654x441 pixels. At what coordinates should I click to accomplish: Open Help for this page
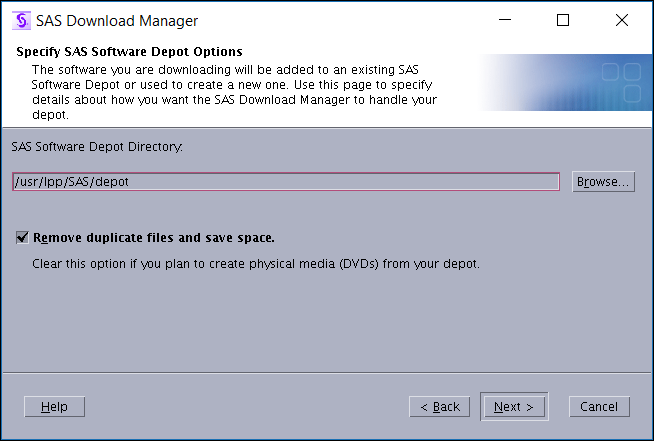(54, 407)
